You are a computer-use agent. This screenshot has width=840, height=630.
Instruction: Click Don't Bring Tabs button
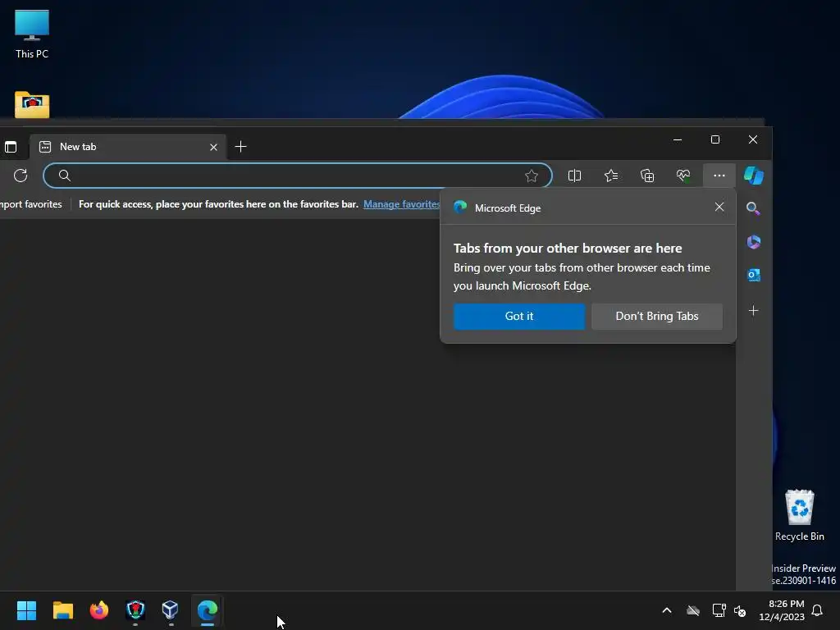(x=657, y=316)
